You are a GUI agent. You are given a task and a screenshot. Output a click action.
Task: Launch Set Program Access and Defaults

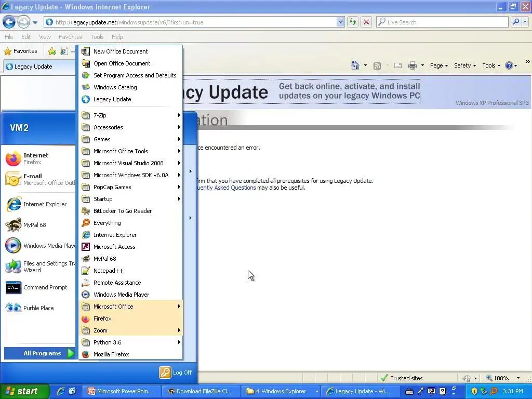(x=130, y=75)
